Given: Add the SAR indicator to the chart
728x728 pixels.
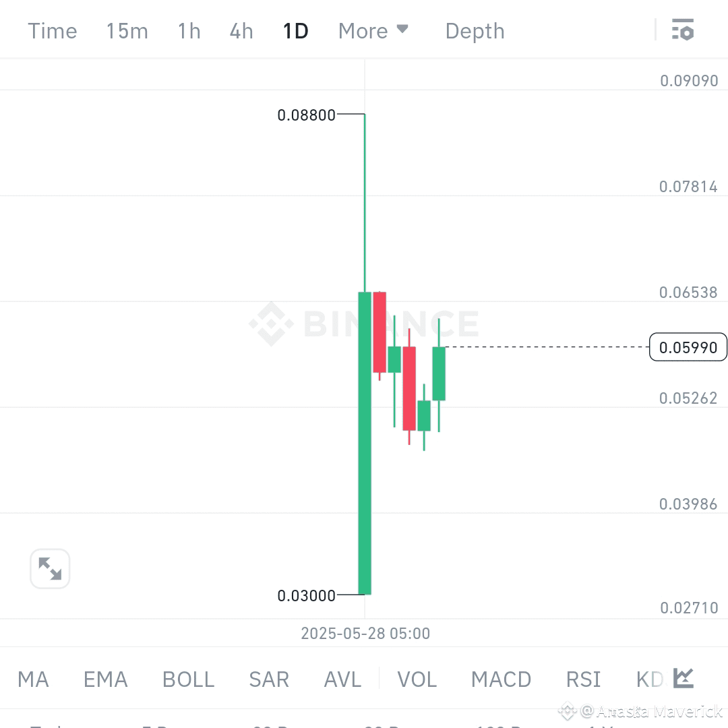Looking at the screenshot, I should point(269,679).
